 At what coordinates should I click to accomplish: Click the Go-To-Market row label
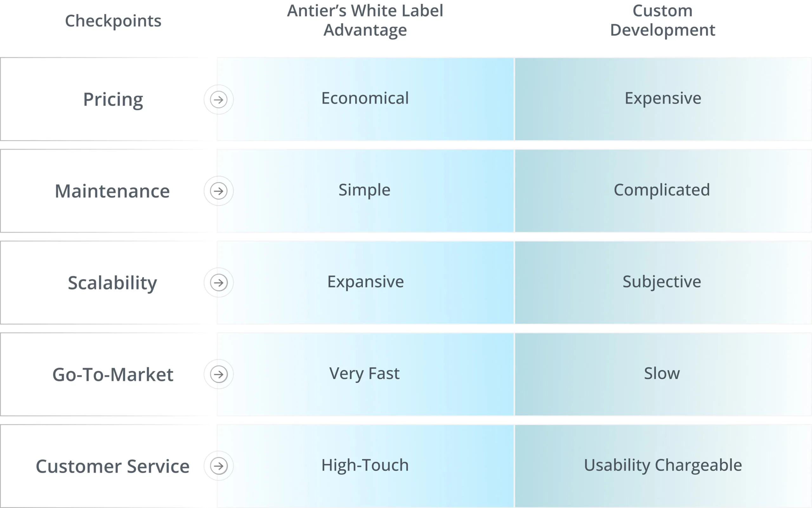tap(113, 374)
